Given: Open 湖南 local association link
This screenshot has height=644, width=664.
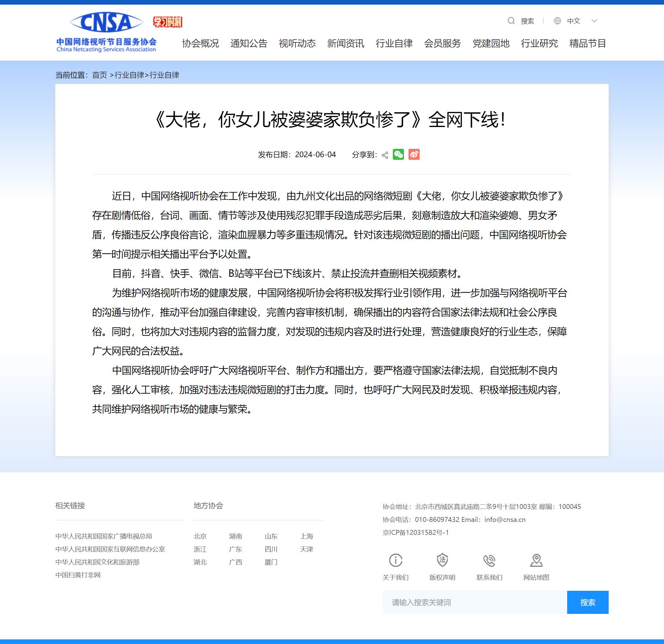Looking at the screenshot, I should pos(235,536).
